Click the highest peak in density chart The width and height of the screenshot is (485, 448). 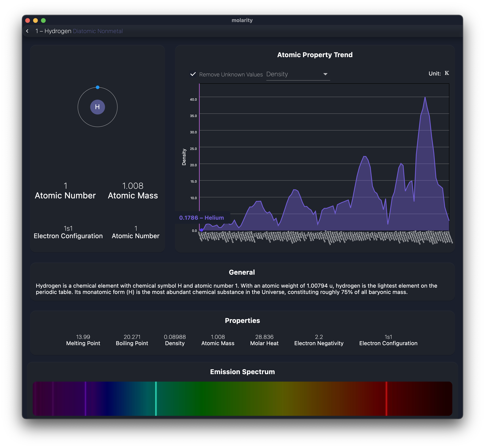pos(425,98)
